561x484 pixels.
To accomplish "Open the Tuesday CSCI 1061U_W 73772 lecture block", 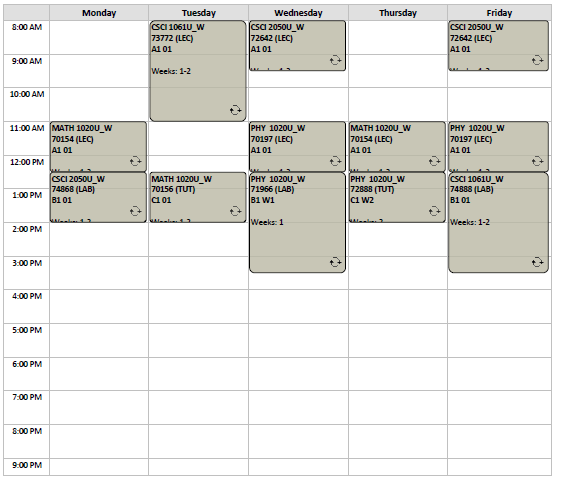I will click(198, 71).
